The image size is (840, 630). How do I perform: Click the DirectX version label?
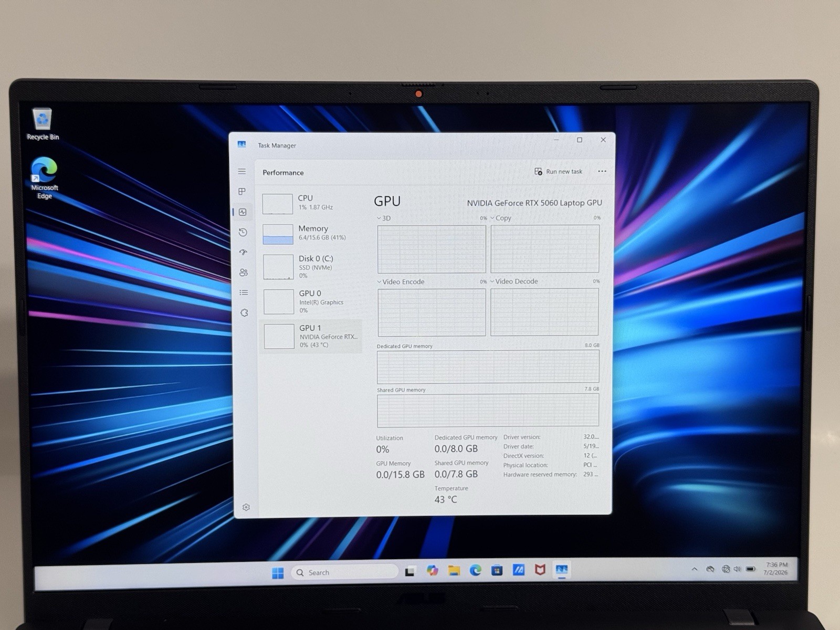pyautogui.click(x=523, y=456)
